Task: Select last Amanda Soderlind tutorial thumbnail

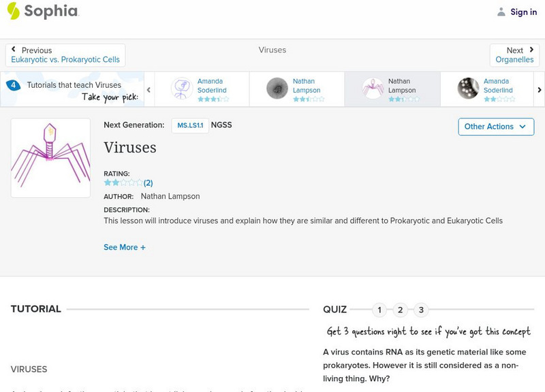Action: point(468,88)
